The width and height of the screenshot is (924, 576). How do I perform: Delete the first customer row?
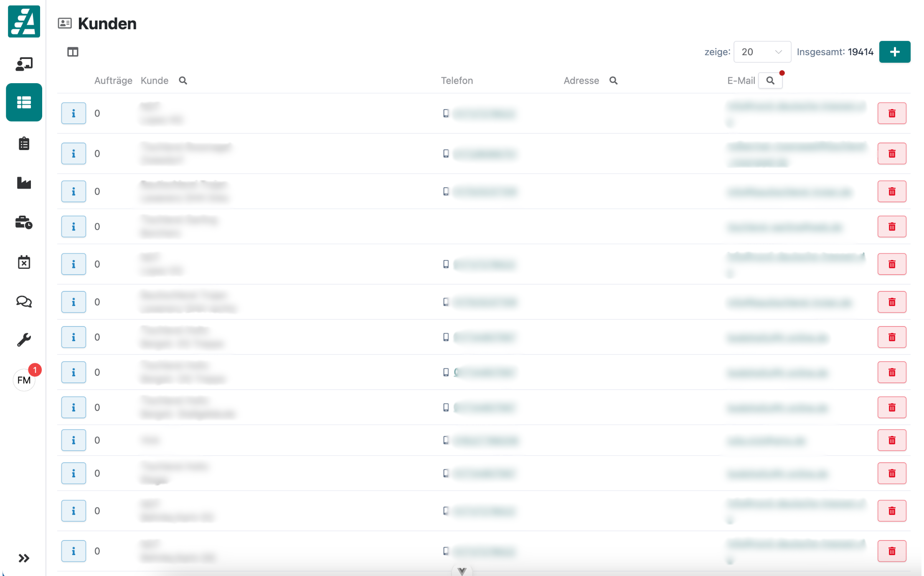[891, 113]
